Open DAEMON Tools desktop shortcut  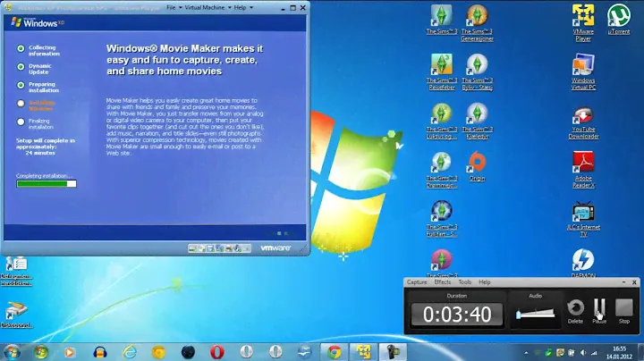(x=584, y=259)
